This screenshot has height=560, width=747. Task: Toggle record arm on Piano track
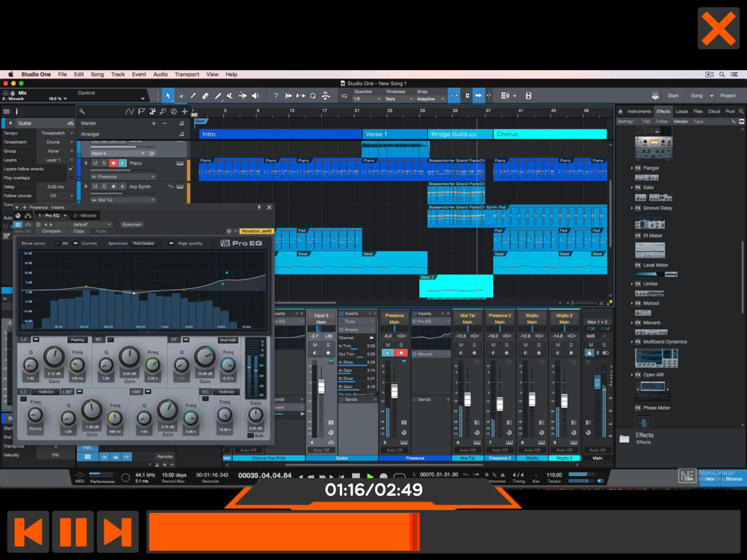pyautogui.click(x=114, y=164)
